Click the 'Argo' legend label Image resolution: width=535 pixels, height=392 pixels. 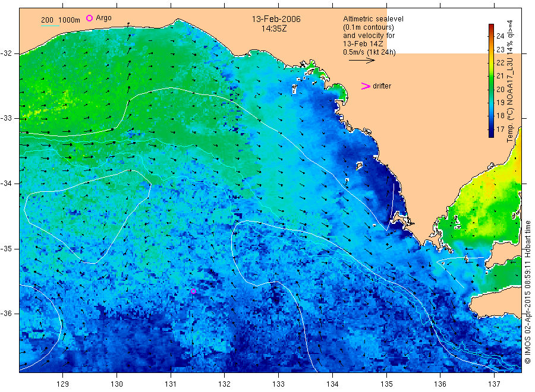[103, 18]
